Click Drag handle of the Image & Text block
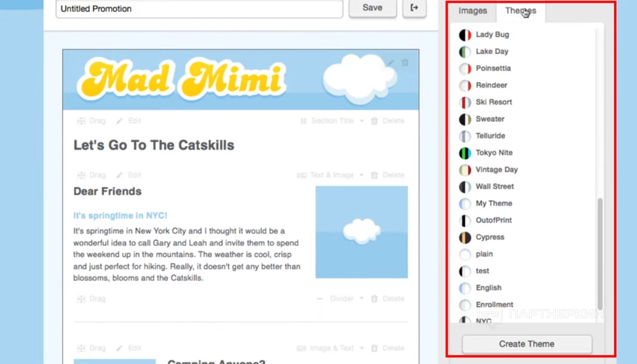Image resolution: width=637 pixels, height=364 pixels. click(x=92, y=348)
